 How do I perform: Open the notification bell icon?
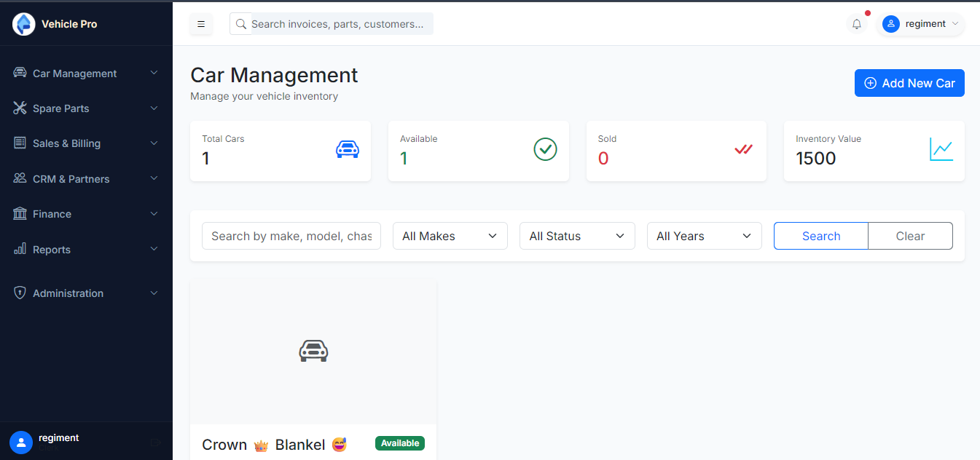[857, 24]
